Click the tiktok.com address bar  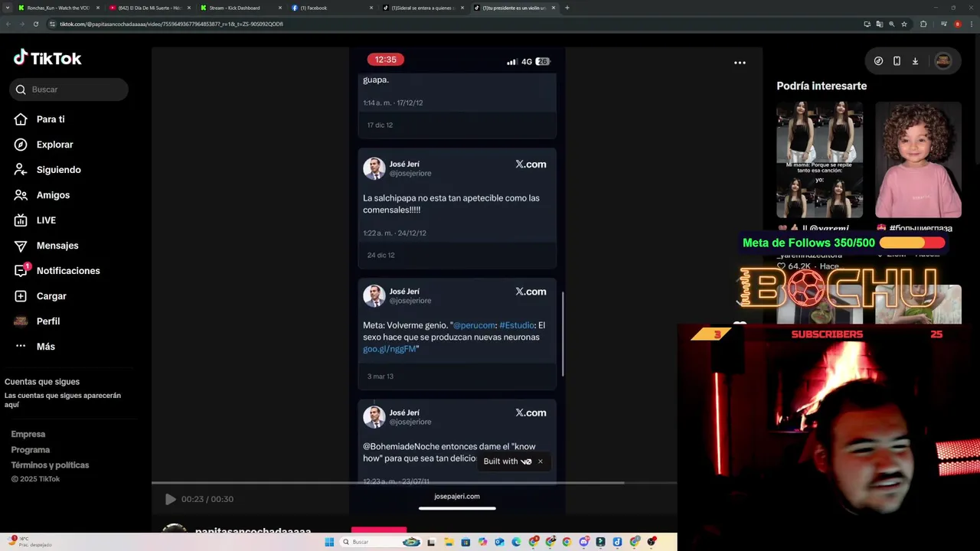(x=452, y=24)
